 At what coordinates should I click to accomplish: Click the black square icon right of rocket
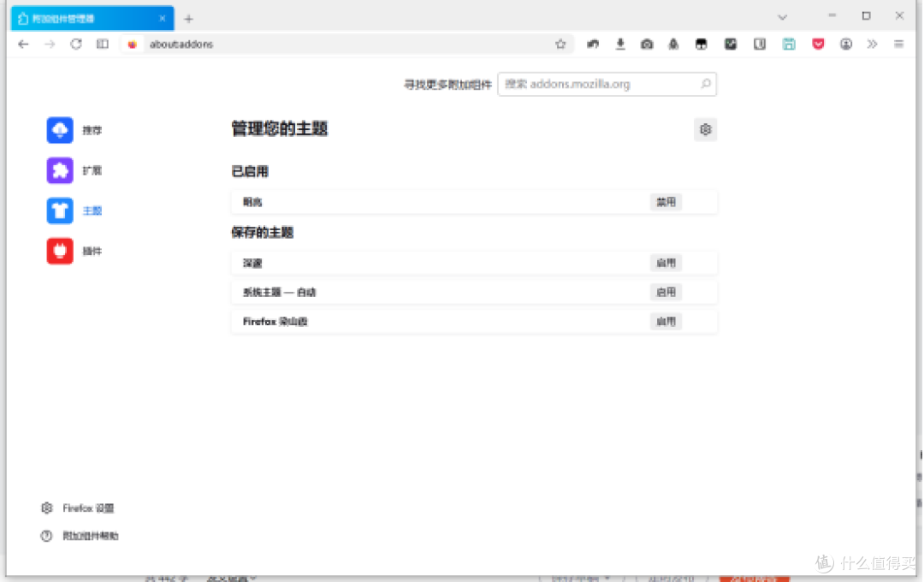(x=702, y=45)
